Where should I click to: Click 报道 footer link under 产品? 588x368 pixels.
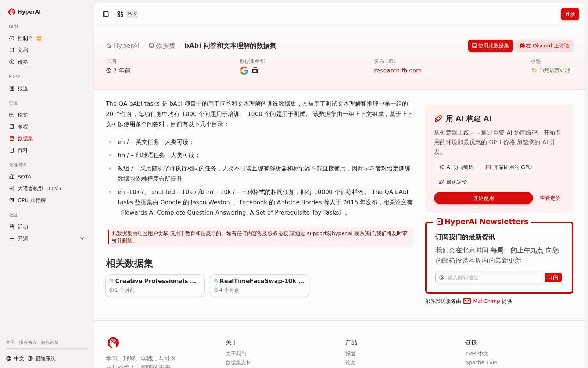click(x=351, y=354)
